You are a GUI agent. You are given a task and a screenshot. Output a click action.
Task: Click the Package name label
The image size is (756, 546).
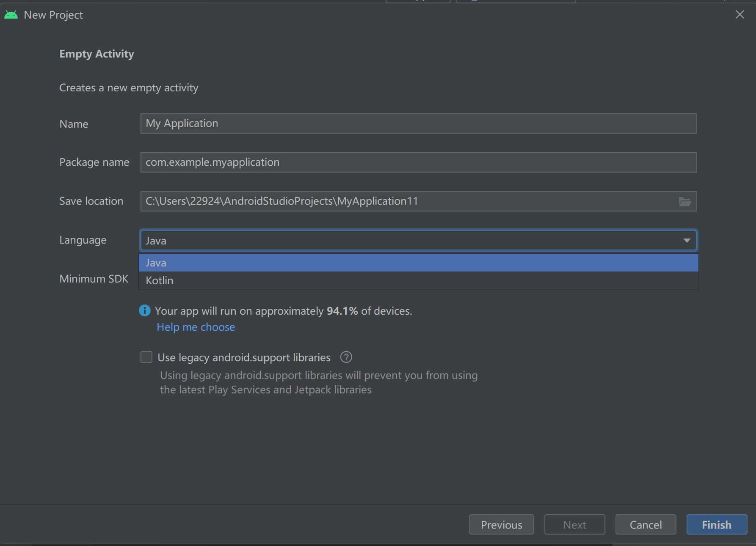[x=94, y=162]
